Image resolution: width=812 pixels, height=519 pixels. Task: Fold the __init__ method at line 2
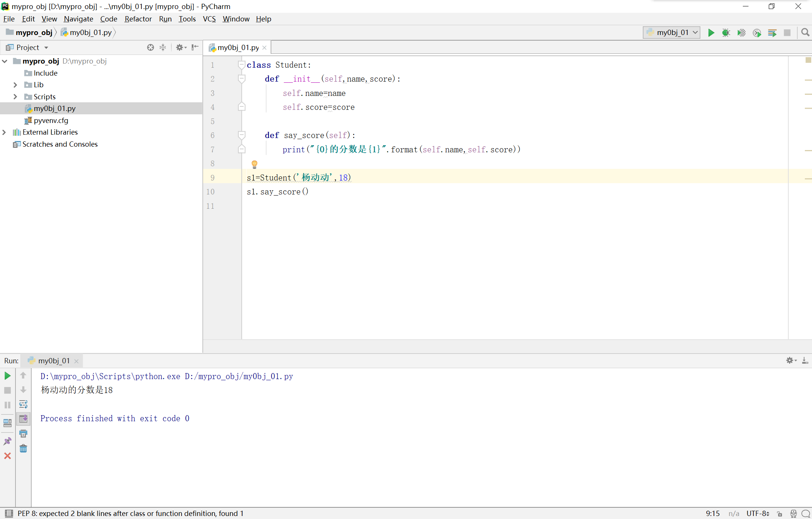click(242, 79)
